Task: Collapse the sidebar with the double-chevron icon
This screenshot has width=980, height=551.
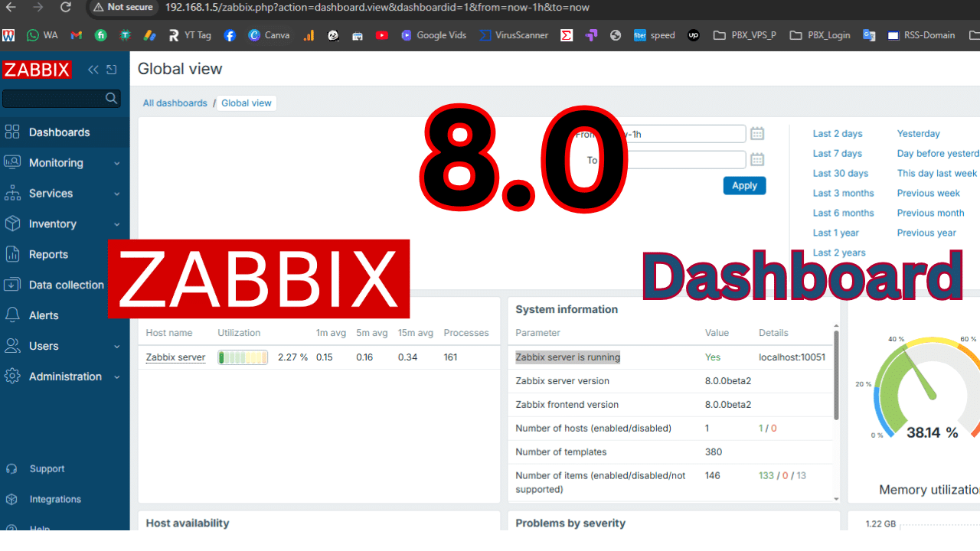Action: coord(93,70)
